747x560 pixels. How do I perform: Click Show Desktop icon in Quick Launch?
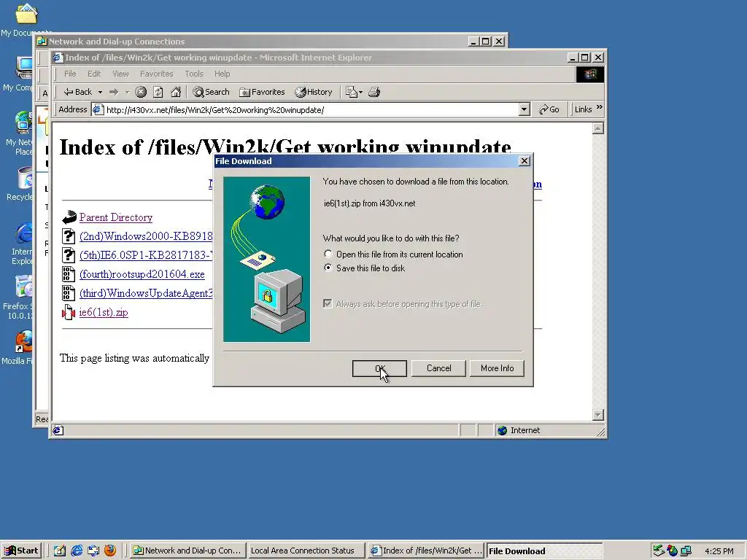(x=60, y=551)
